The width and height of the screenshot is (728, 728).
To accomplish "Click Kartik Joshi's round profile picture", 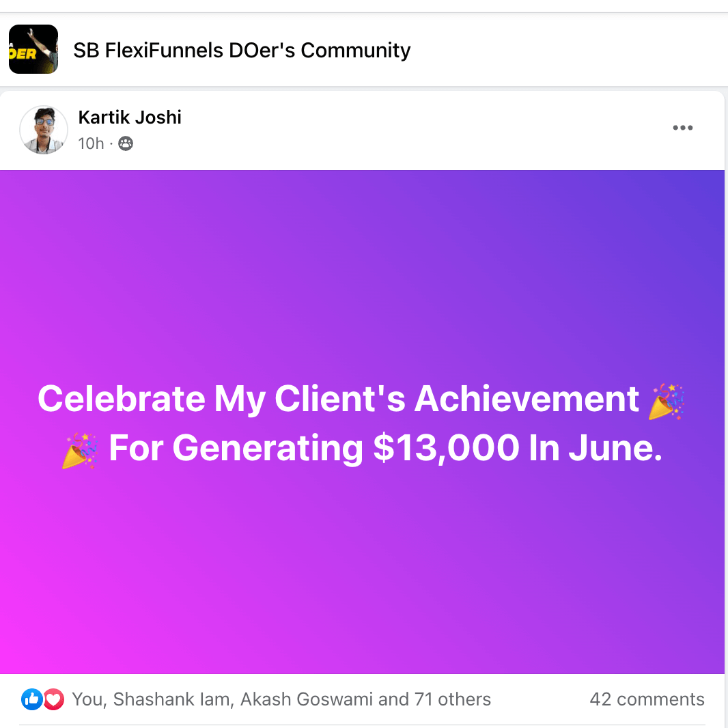I will pyautogui.click(x=43, y=130).
